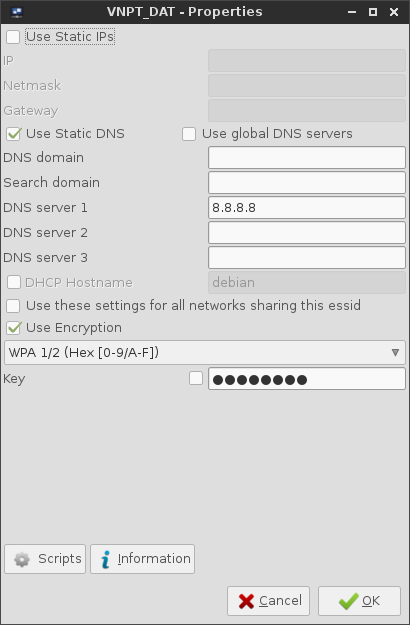Image resolution: width=410 pixels, height=625 pixels.
Task: Click into the DNS server 1 field
Action: 307,207
